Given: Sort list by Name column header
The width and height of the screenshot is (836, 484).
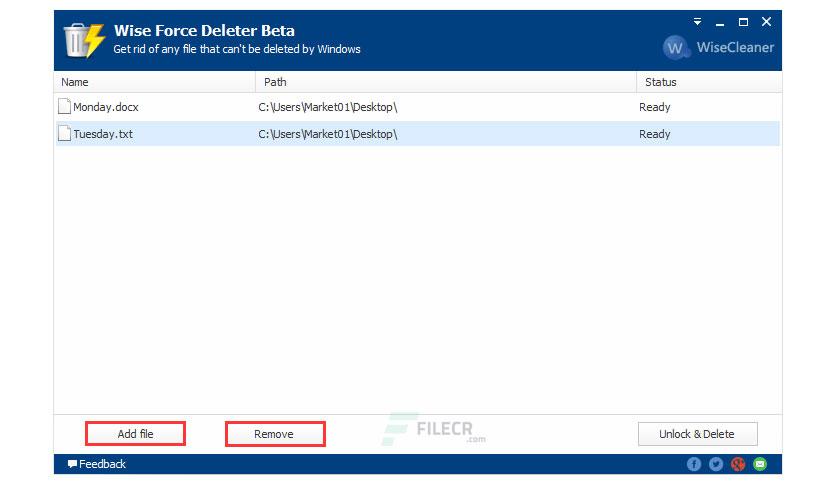Looking at the screenshot, I should (155, 82).
